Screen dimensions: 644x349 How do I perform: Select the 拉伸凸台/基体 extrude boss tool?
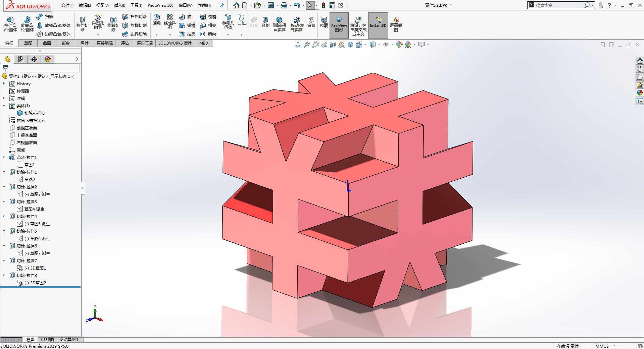[x=10, y=24]
